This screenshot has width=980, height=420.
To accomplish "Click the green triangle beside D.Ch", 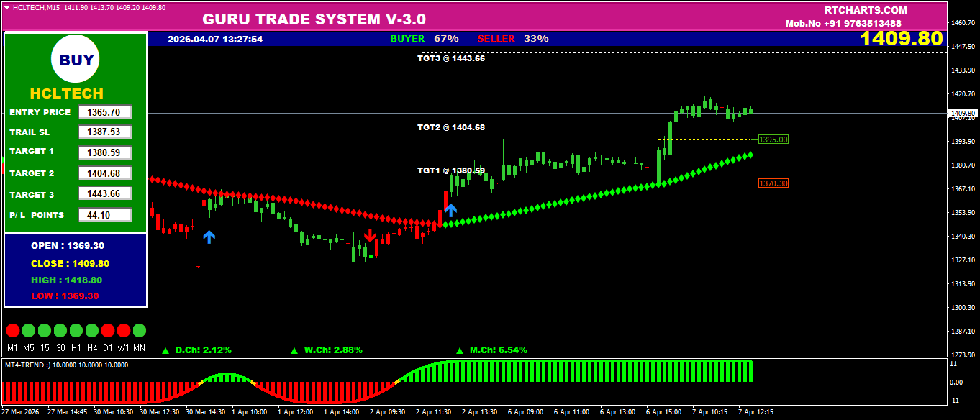I will coord(165,351).
